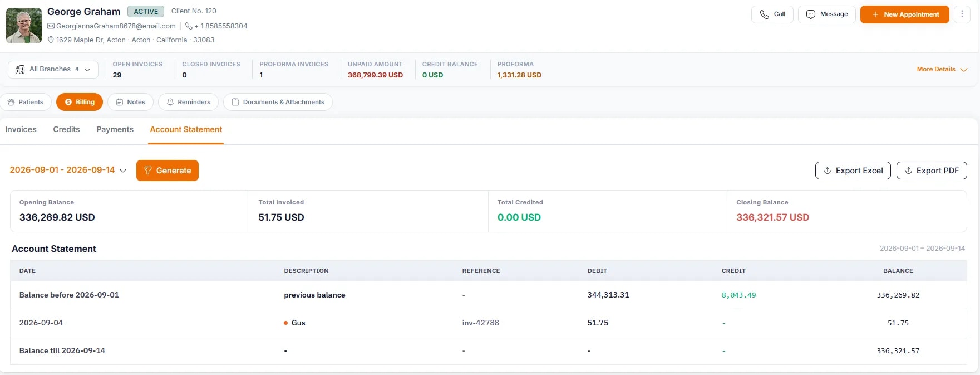Click the 344,313.31 debit value
The width and height of the screenshot is (980, 375).
[608, 295]
